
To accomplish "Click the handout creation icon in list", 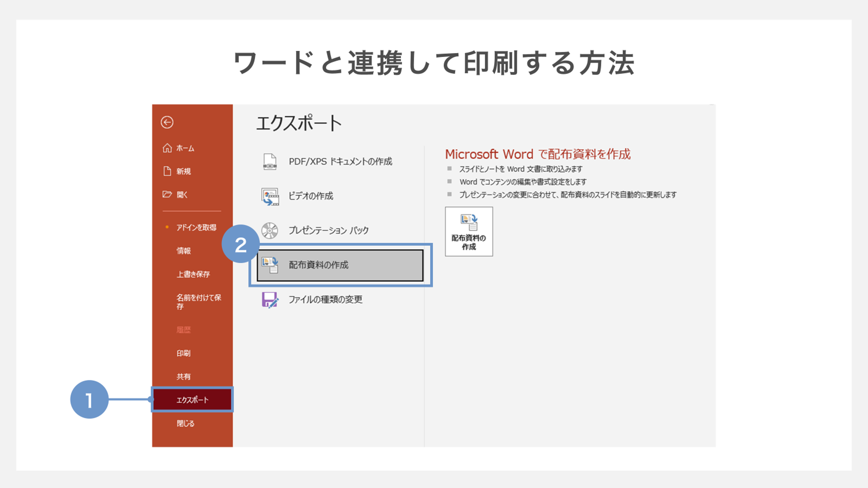I will (270, 265).
